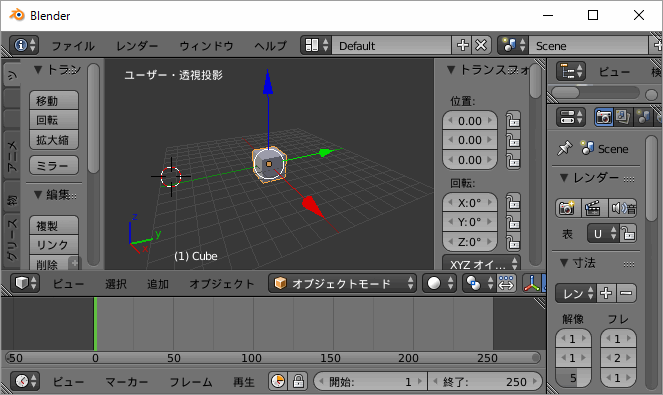The width and height of the screenshot is (663, 395).
Task: Open the オブジェクトモード mode dropdown
Action: pyautogui.click(x=342, y=283)
